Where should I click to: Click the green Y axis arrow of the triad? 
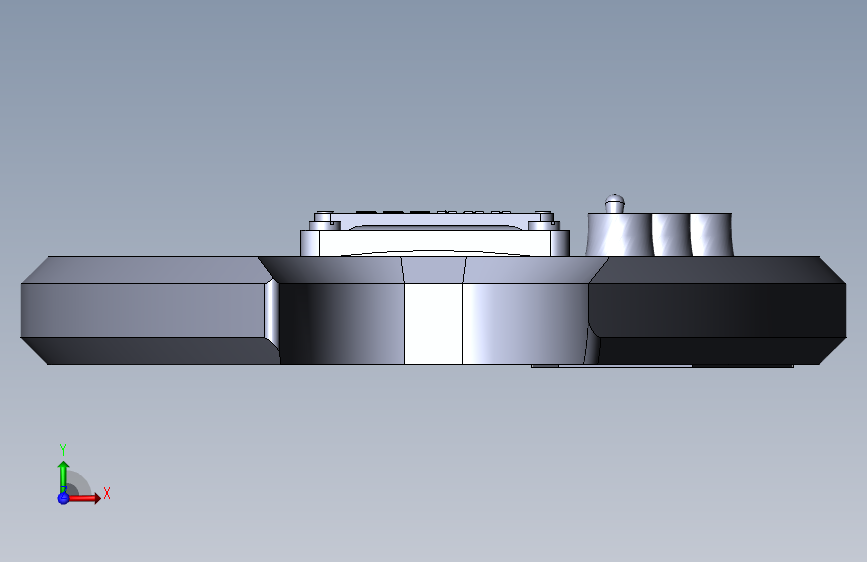point(63,477)
